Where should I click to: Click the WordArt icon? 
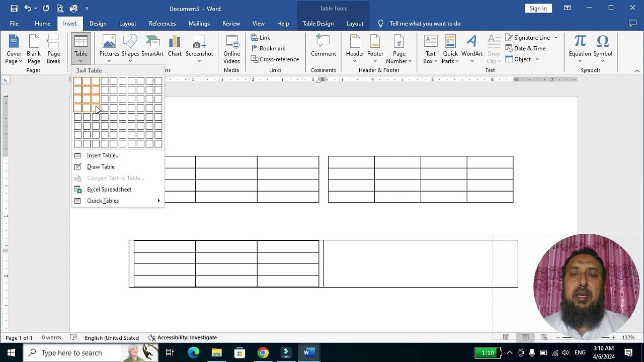point(471,42)
